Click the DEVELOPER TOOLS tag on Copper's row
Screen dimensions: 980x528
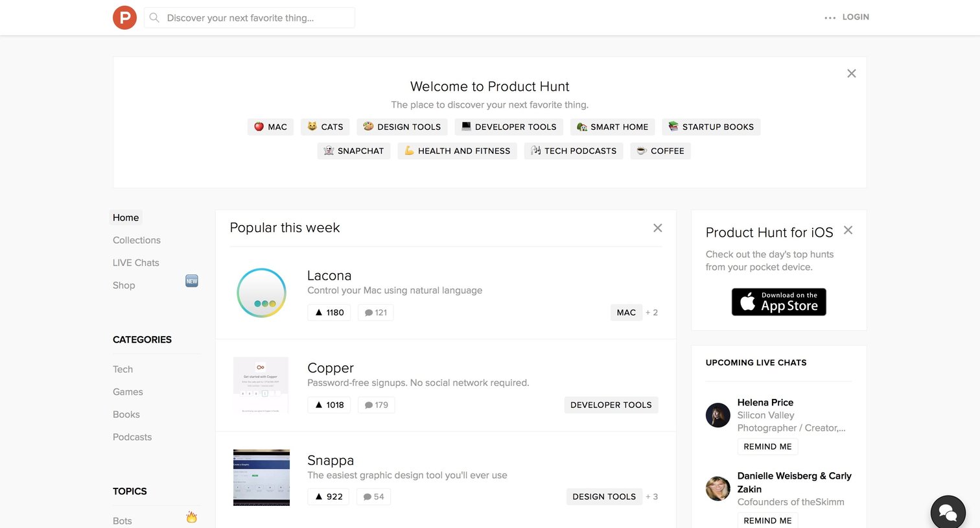pos(611,405)
